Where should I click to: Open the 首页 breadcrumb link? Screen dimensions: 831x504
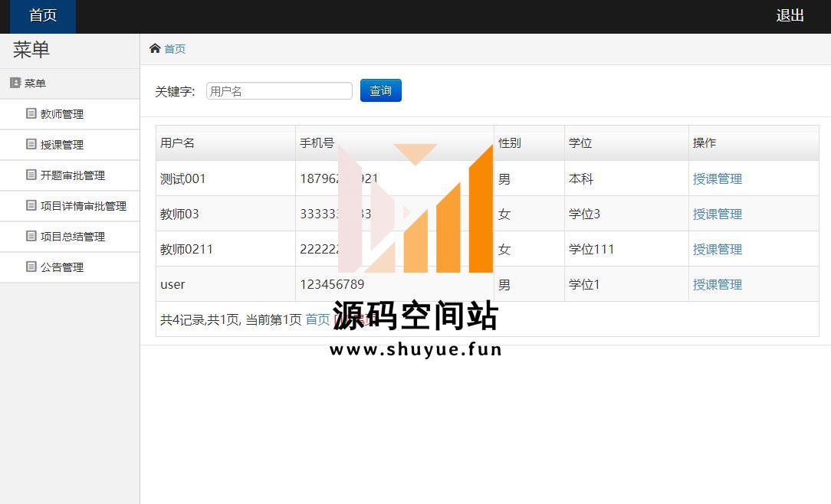[x=175, y=49]
